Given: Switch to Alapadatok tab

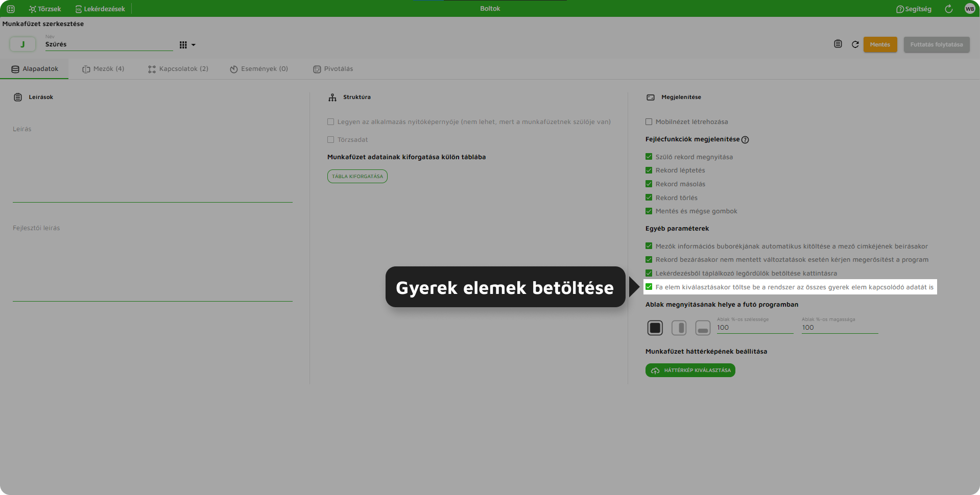Looking at the screenshot, I should click(35, 69).
